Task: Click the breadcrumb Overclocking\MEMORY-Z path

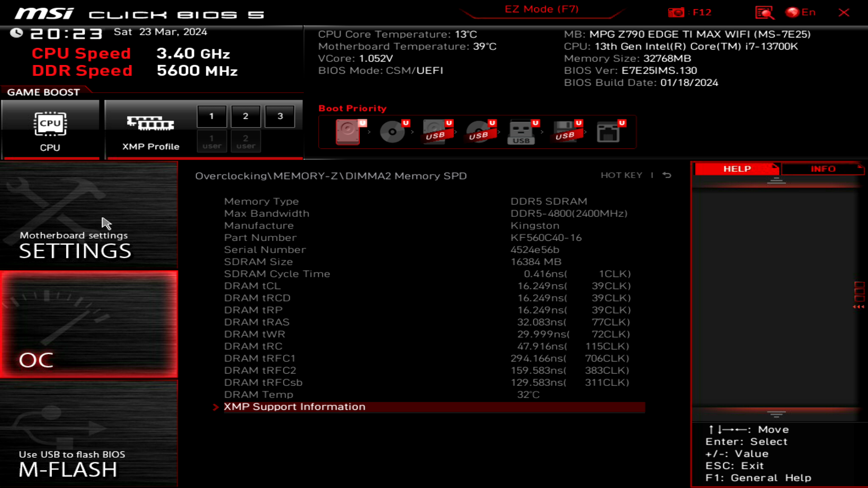Action: (x=330, y=176)
